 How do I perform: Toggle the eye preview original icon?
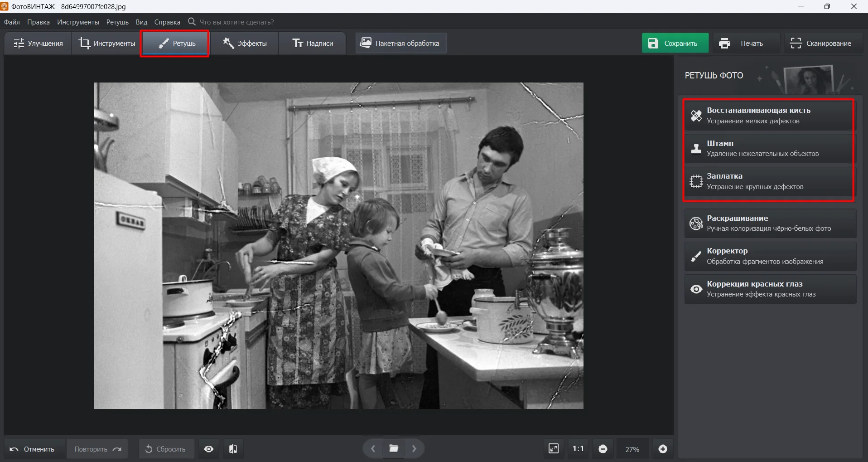(209, 449)
